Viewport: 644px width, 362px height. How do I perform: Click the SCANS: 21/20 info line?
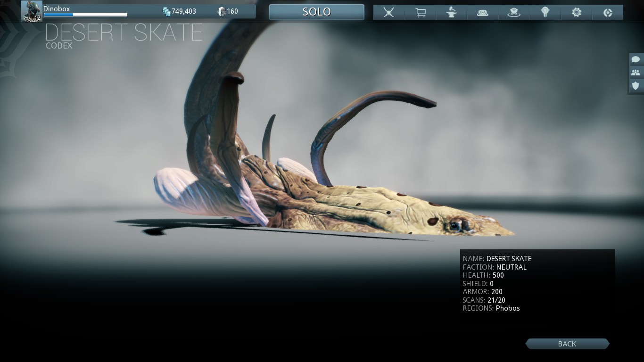coord(484,300)
